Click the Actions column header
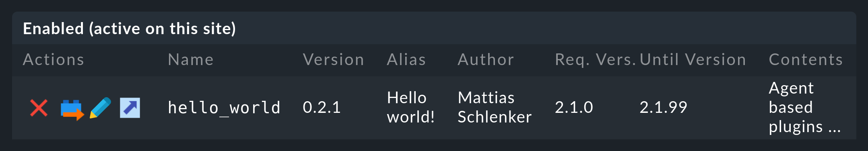 [54, 60]
